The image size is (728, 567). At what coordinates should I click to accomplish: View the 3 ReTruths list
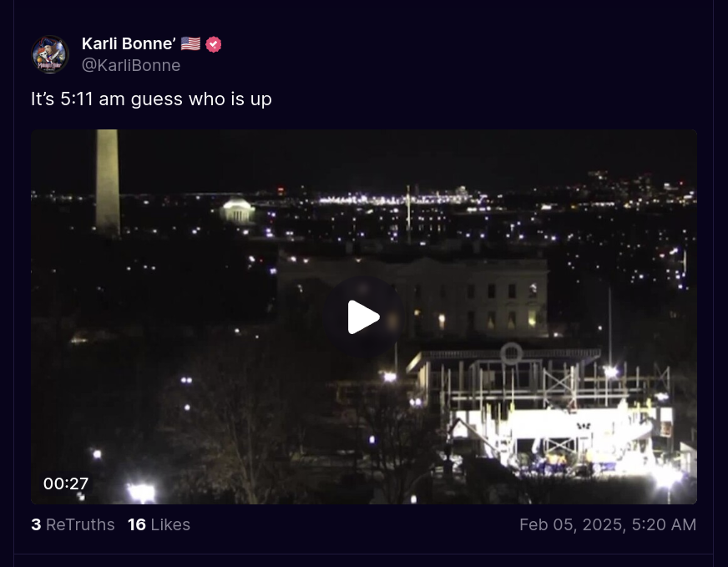click(73, 524)
